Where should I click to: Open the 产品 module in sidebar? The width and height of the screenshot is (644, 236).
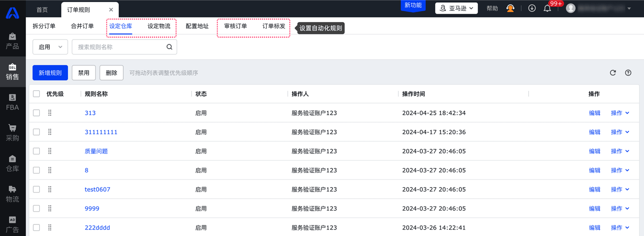[x=12, y=41]
